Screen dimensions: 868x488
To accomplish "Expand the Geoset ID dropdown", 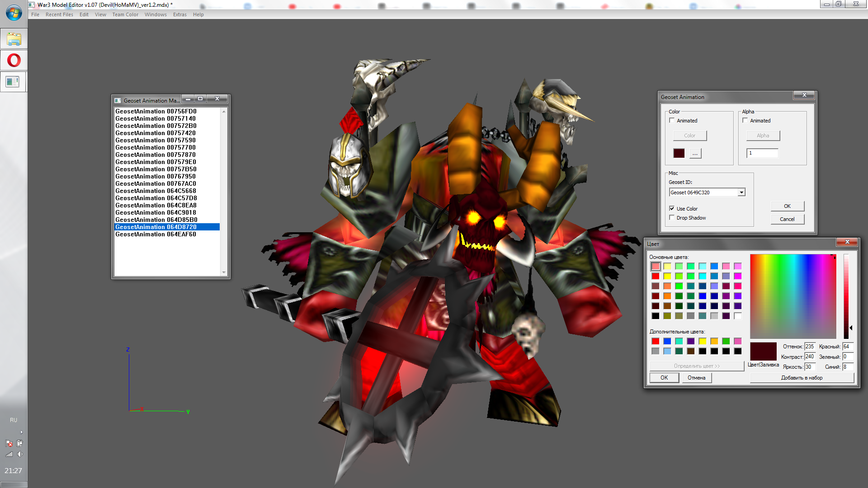I will pos(741,192).
